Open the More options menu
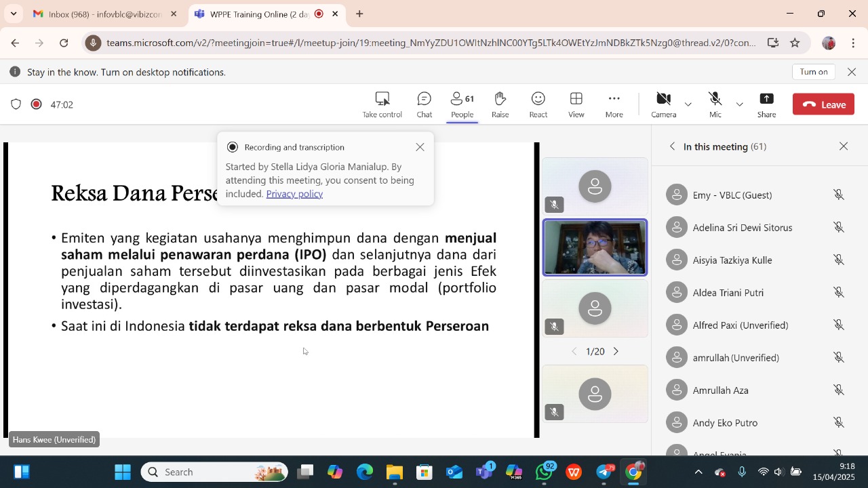 click(614, 104)
